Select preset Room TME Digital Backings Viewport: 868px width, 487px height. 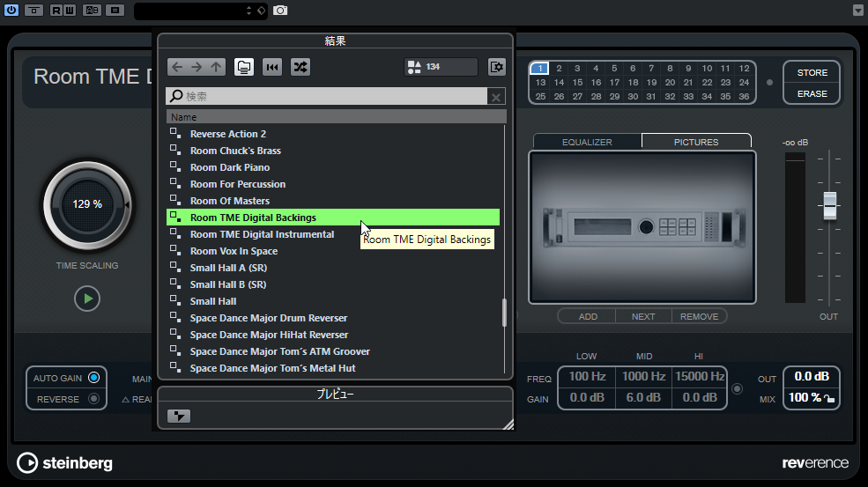point(333,218)
